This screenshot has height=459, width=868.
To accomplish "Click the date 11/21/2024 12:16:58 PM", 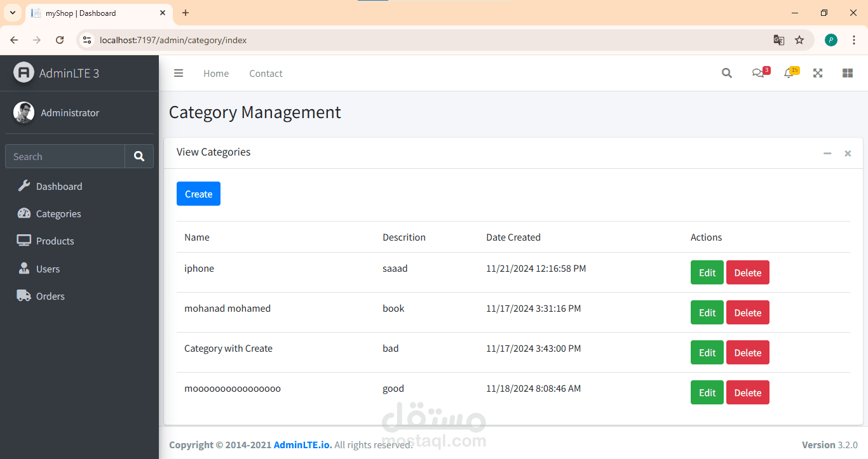I will (x=536, y=268).
